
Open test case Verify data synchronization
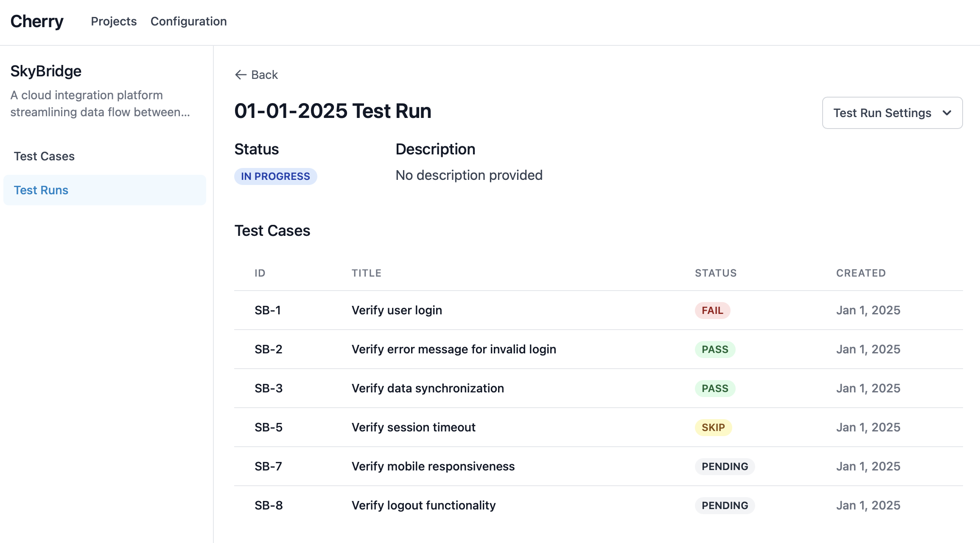click(427, 388)
